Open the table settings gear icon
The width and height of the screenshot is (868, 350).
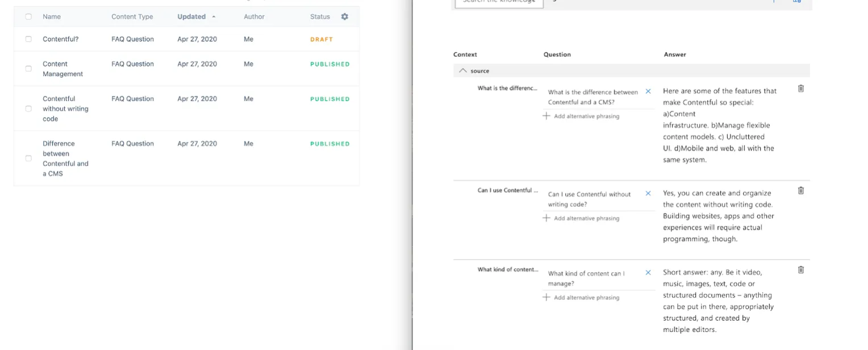(344, 16)
